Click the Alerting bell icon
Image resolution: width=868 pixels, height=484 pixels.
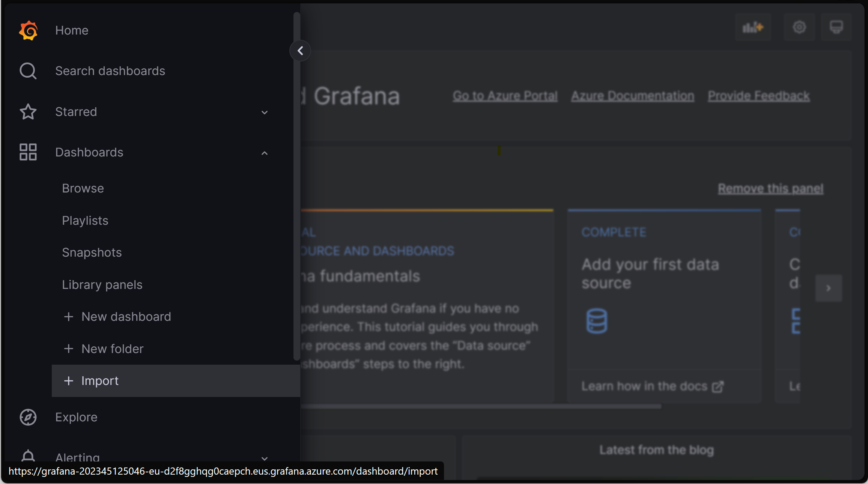(x=27, y=456)
